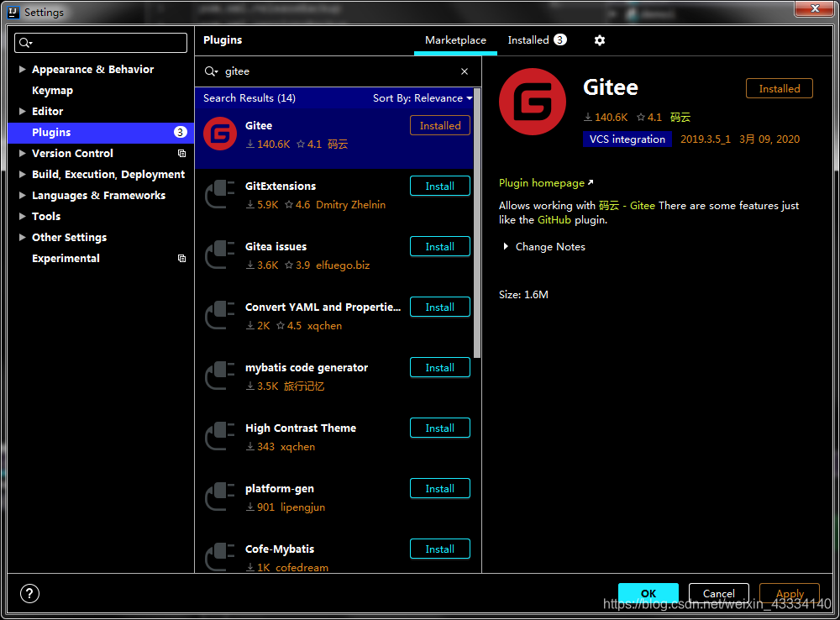This screenshot has width=840, height=620.
Task: Click vendor Dmitry Zhelnin under GitExtensions
Action: click(x=350, y=205)
